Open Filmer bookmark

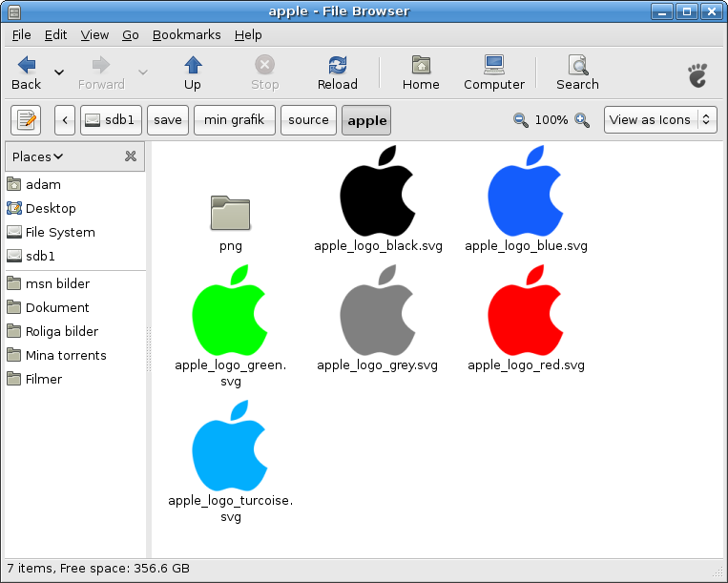75,379
